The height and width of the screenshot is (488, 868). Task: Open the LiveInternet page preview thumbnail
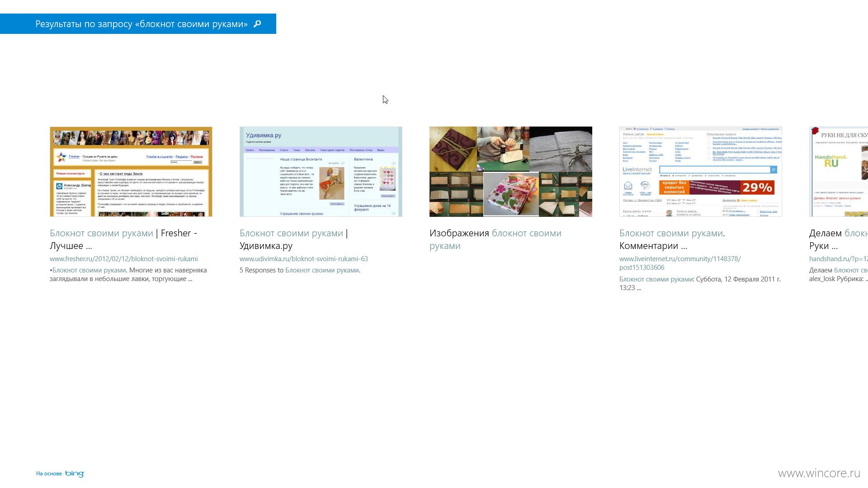(701, 172)
